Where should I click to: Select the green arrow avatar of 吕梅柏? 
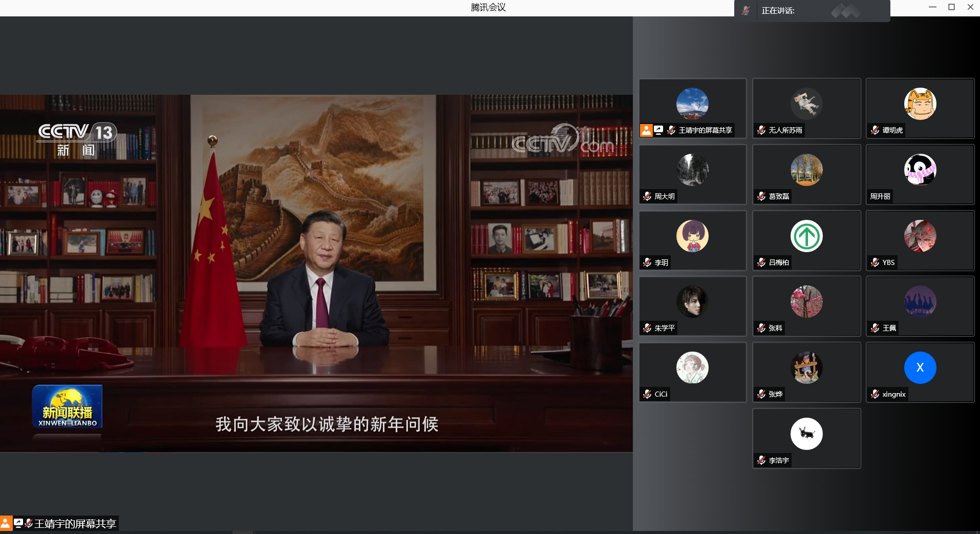pyautogui.click(x=806, y=236)
